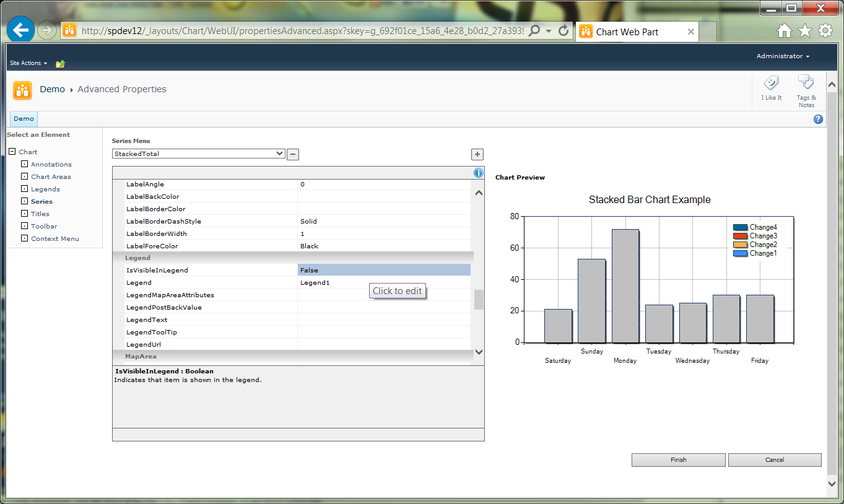Screen dimensions: 844x504
Task: Select Toolbar in the element tree
Action: [x=44, y=226]
